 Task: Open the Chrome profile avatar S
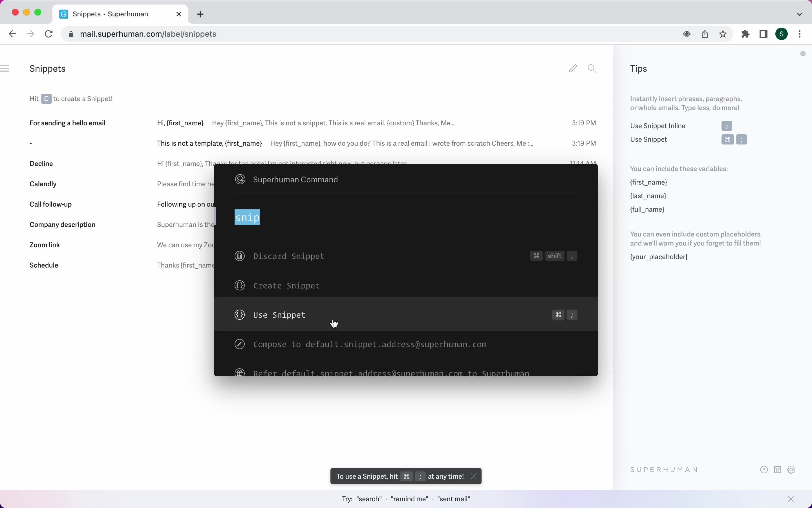(x=782, y=34)
